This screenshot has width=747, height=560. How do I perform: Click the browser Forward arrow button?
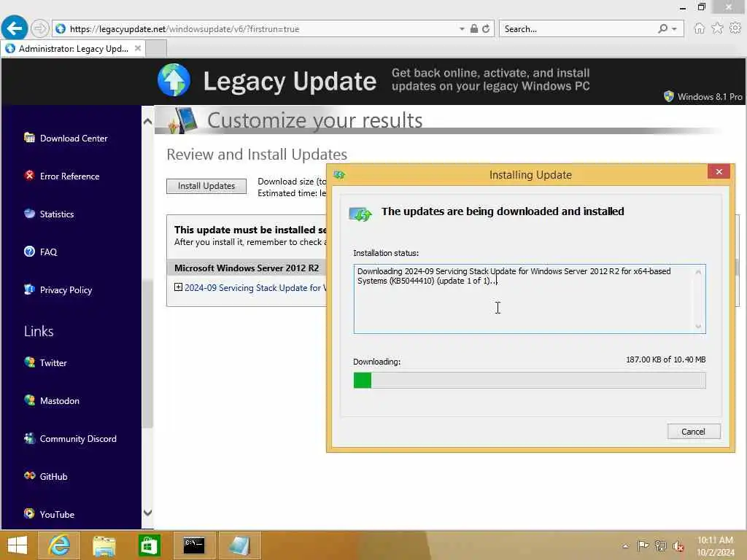point(40,28)
